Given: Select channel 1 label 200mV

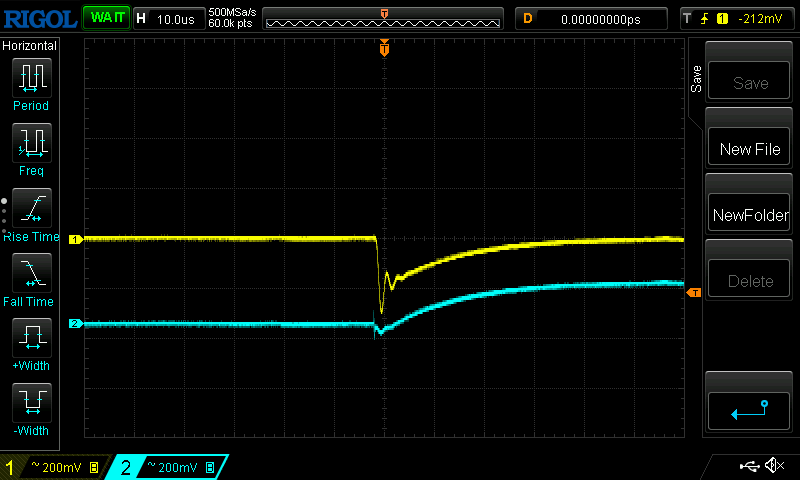Looking at the screenshot, I should coord(62,467).
